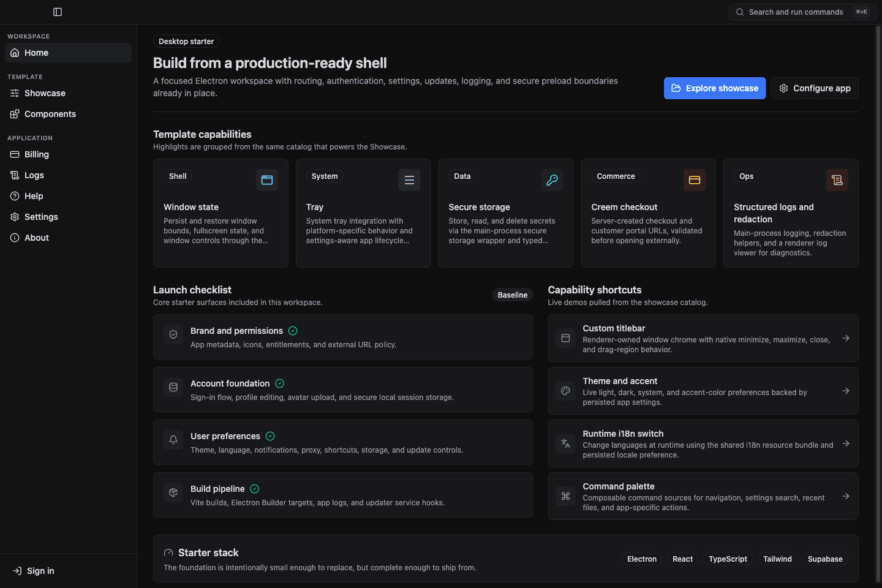Click the check mark beside Account foundation
The image size is (882, 588).
coord(280,383)
